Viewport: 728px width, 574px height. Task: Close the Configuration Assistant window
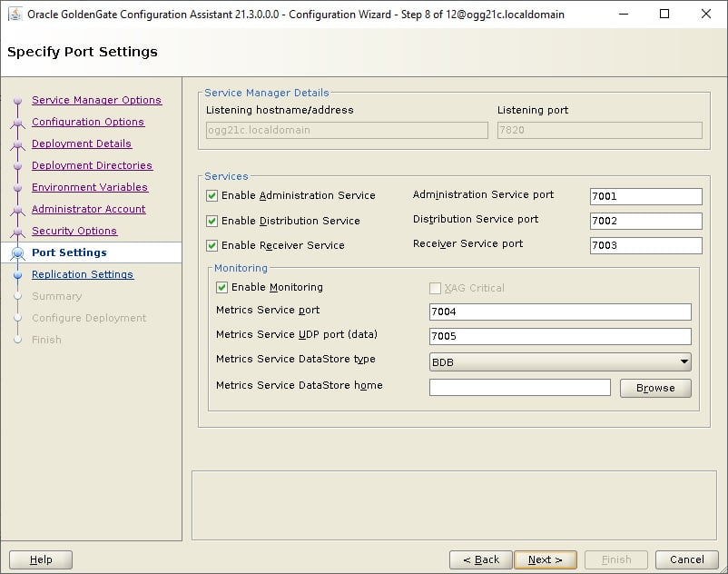pos(705,14)
